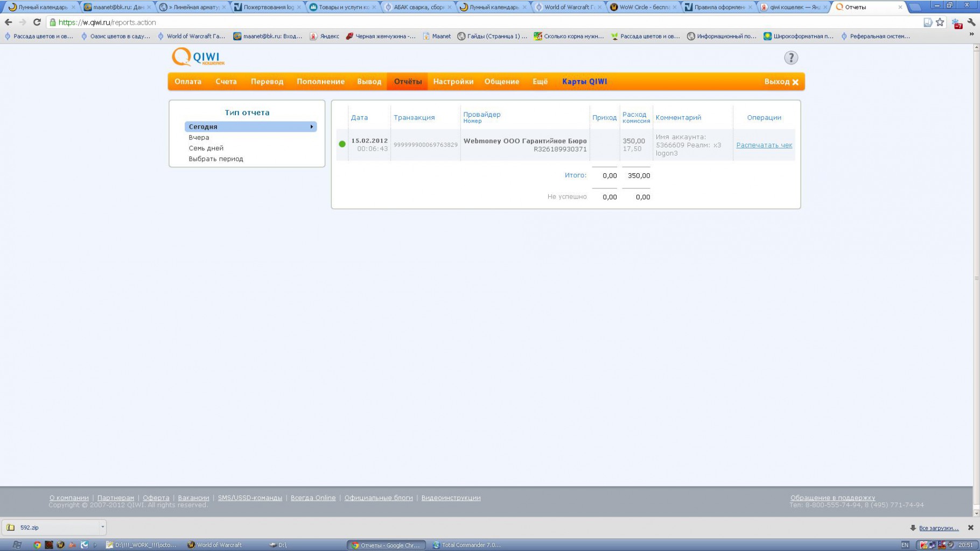Open the help question mark icon
Screen dimensions: 980x551
790,58
